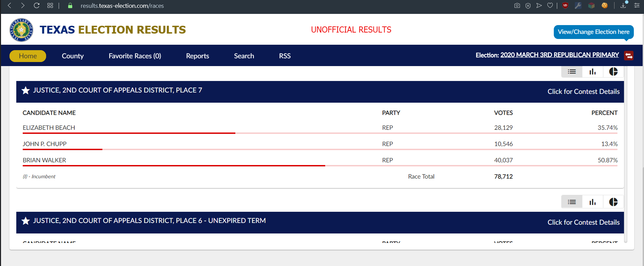Click the VOTES column header for Place 7
Screen dimensions: 644x266
tap(503, 113)
